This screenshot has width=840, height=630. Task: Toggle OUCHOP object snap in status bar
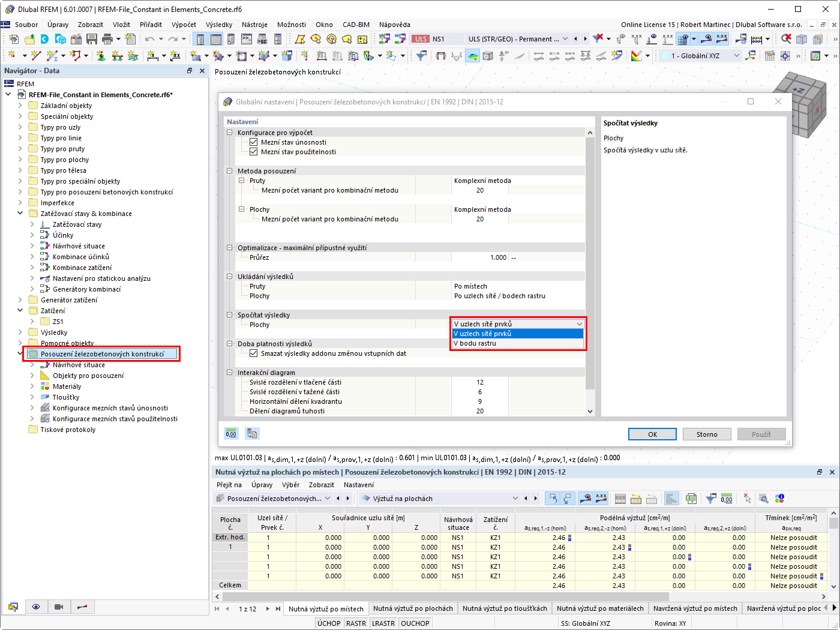click(x=415, y=623)
